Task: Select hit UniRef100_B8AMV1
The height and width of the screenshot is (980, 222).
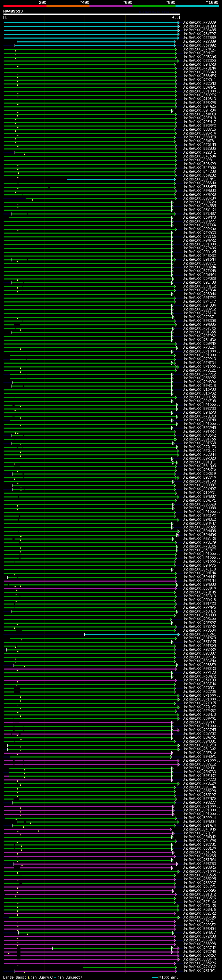Action: (199, 87)
